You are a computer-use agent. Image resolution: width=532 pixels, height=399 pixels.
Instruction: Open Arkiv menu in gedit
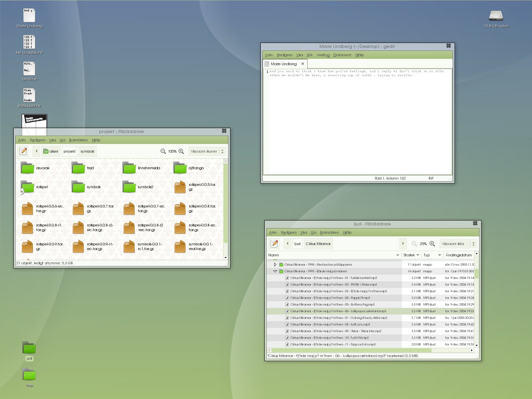coord(269,55)
